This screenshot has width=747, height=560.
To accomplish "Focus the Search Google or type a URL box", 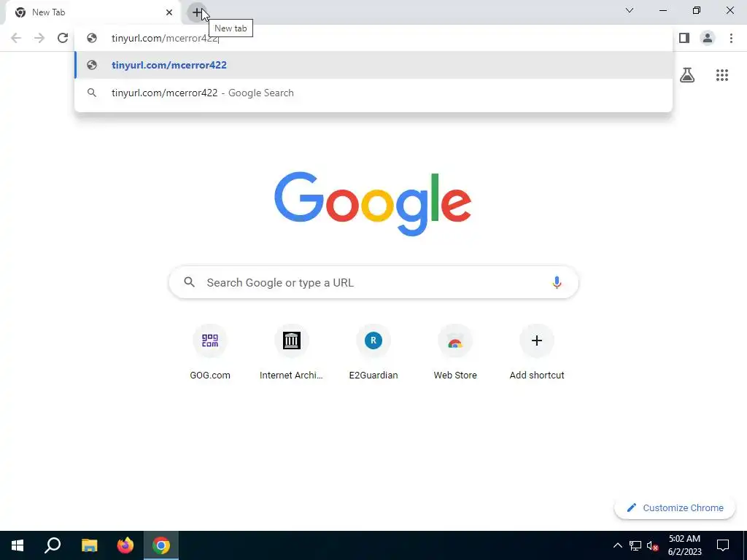I will (373, 282).
